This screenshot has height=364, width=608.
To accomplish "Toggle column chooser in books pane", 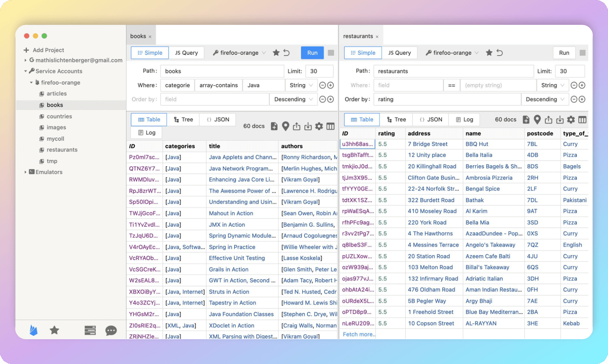I will pyautogui.click(x=330, y=126).
